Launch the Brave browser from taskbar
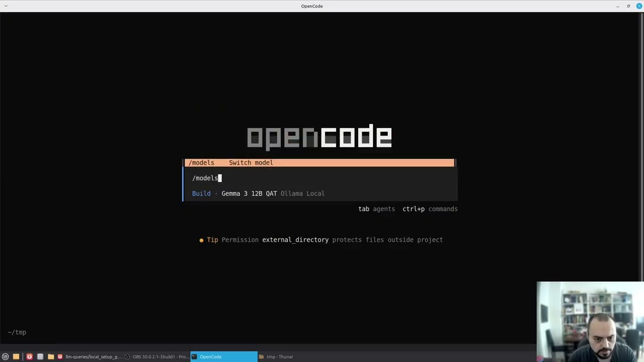The width and height of the screenshot is (644, 362). [x=29, y=356]
